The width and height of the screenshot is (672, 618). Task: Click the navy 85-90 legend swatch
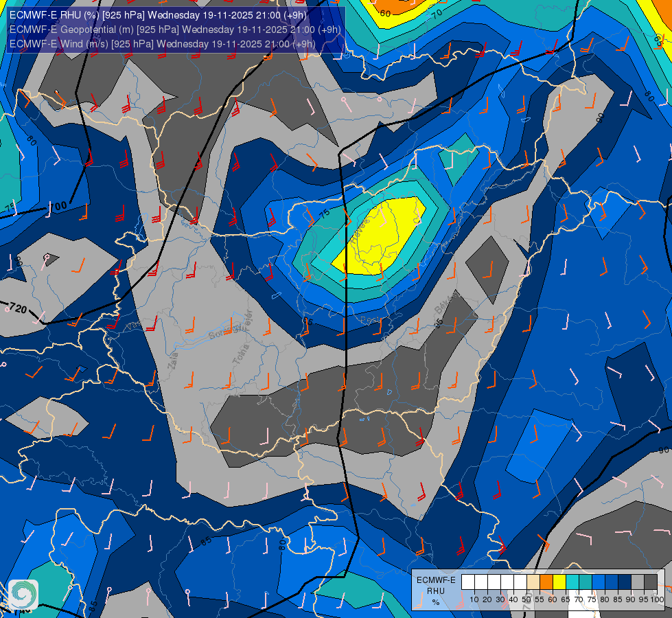[x=625, y=582]
